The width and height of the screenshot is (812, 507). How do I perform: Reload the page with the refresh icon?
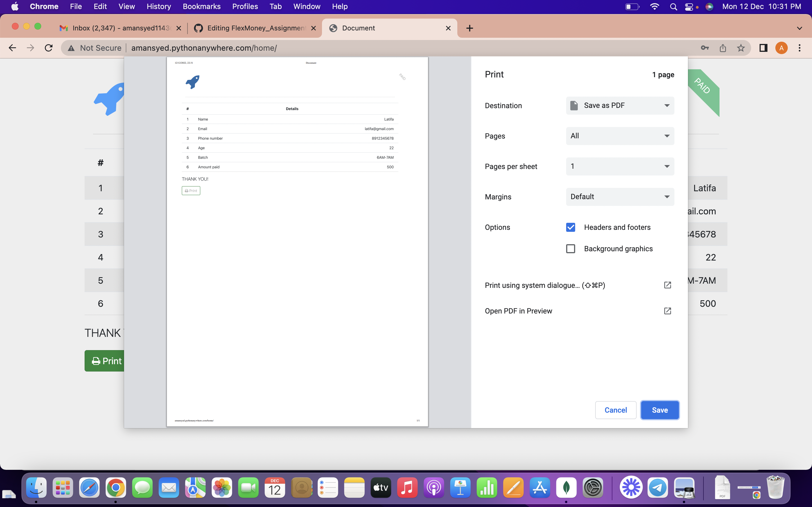(x=49, y=48)
